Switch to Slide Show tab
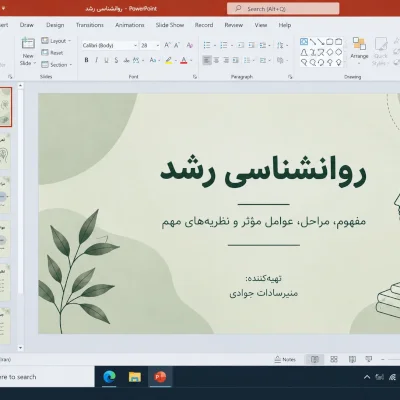This screenshot has height=400, width=400. pyautogui.click(x=170, y=25)
